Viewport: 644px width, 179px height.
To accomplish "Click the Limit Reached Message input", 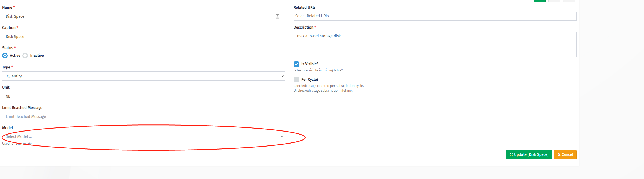I will pyautogui.click(x=144, y=117).
